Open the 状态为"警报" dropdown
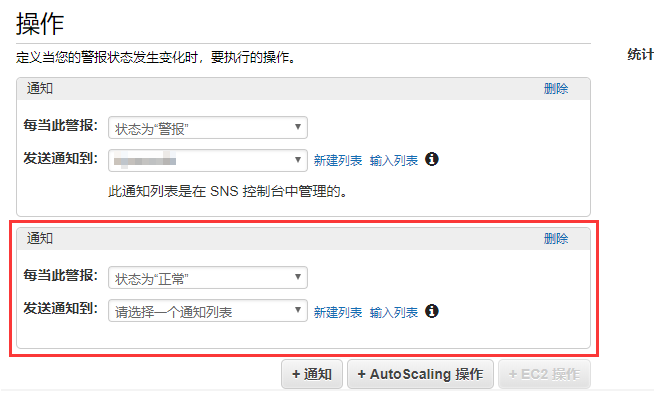 [x=207, y=128]
